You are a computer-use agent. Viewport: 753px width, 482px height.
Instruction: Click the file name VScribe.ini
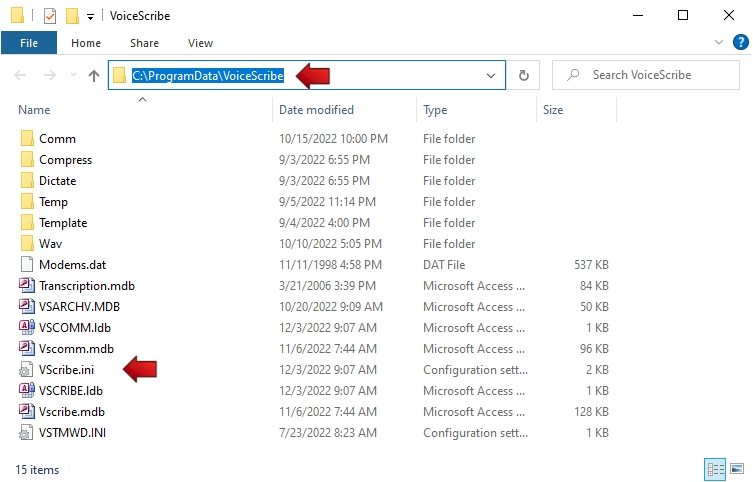tap(67, 370)
